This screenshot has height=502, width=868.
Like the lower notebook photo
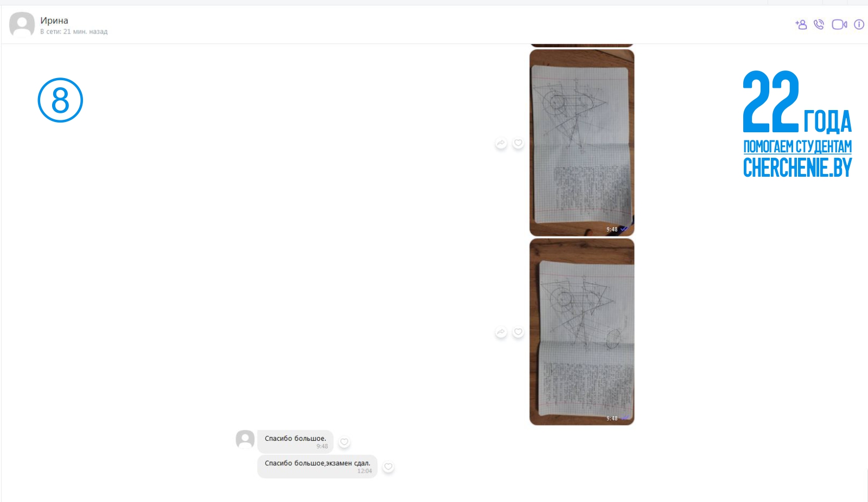(518, 332)
